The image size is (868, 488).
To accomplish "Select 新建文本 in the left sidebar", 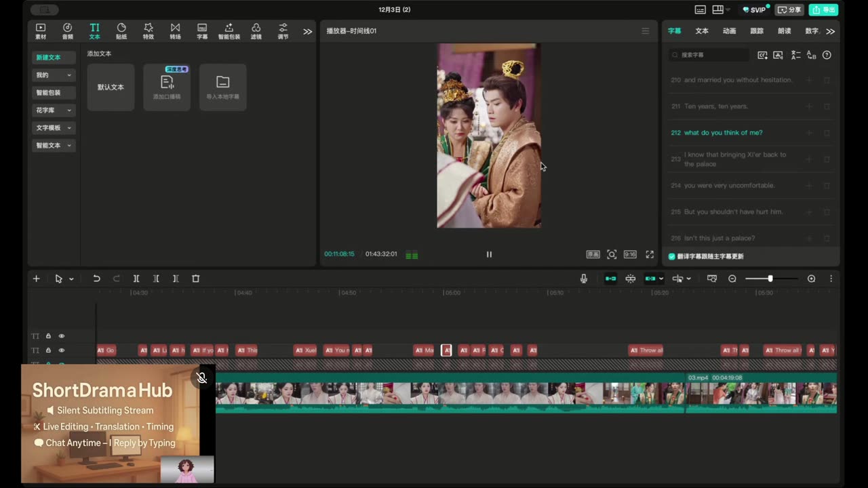I will [53, 58].
